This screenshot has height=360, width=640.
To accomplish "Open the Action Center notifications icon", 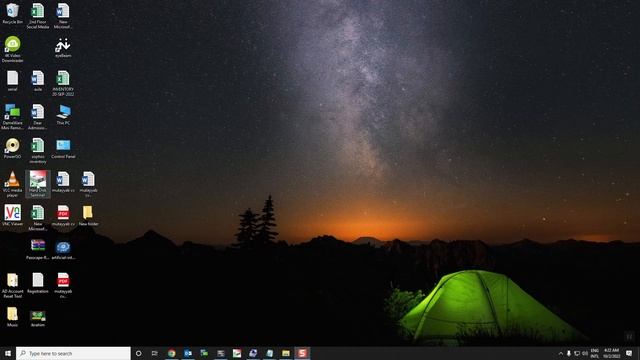I will [629, 353].
